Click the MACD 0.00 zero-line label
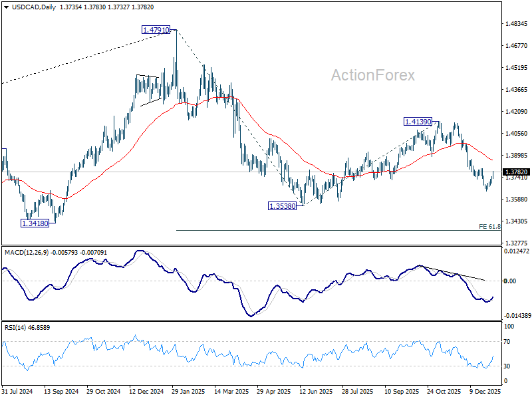 click(510, 281)
